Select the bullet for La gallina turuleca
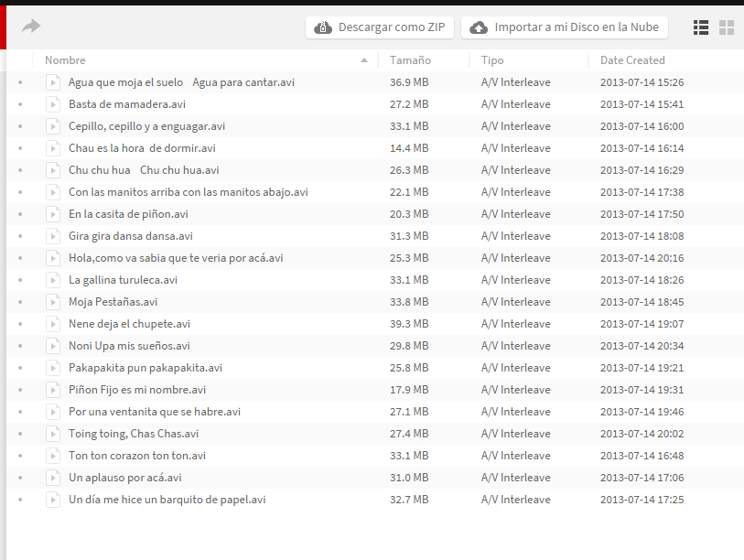This screenshot has height=560, width=744. click(x=20, y=280)
